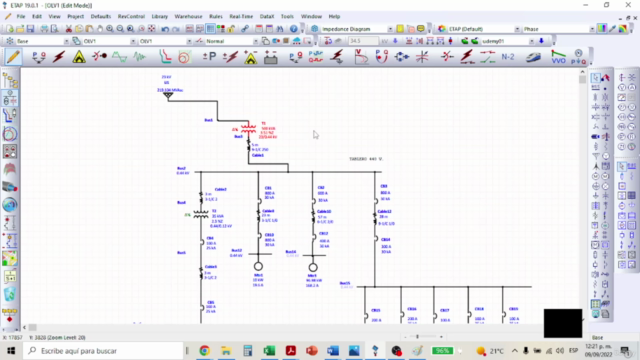Click the Windows Start button
Image resolution: width=640 pixels, height=360 pixels.
pos(11,351)
